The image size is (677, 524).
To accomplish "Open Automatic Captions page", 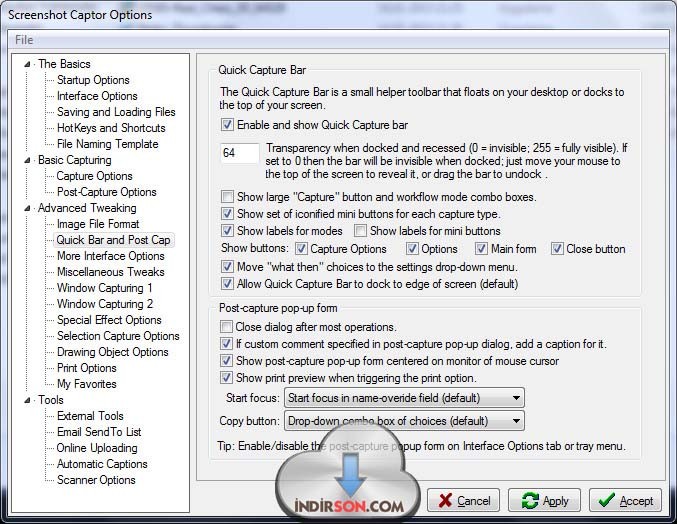I will (x=102, y=464).
